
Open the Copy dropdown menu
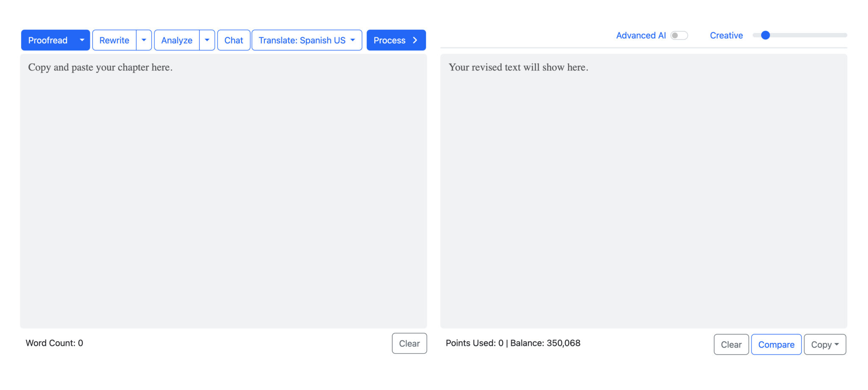824,344
